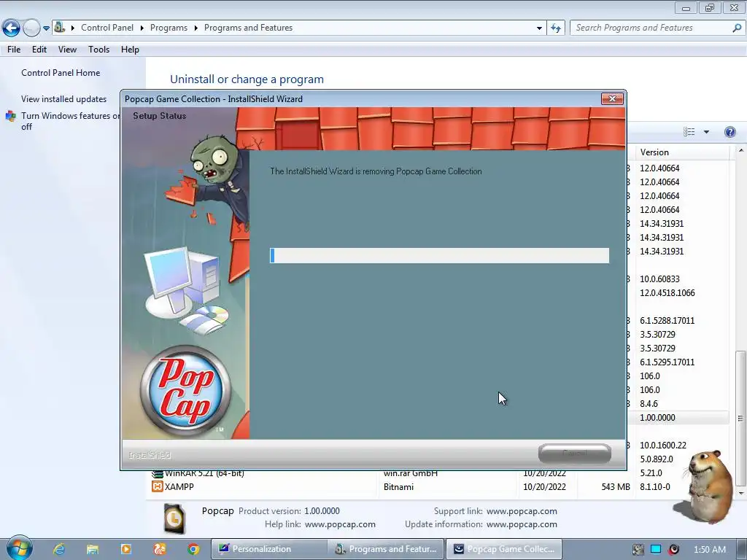Launch Internet Explorer from taskbar
This screenshot has width=747, height=560.
59,549
